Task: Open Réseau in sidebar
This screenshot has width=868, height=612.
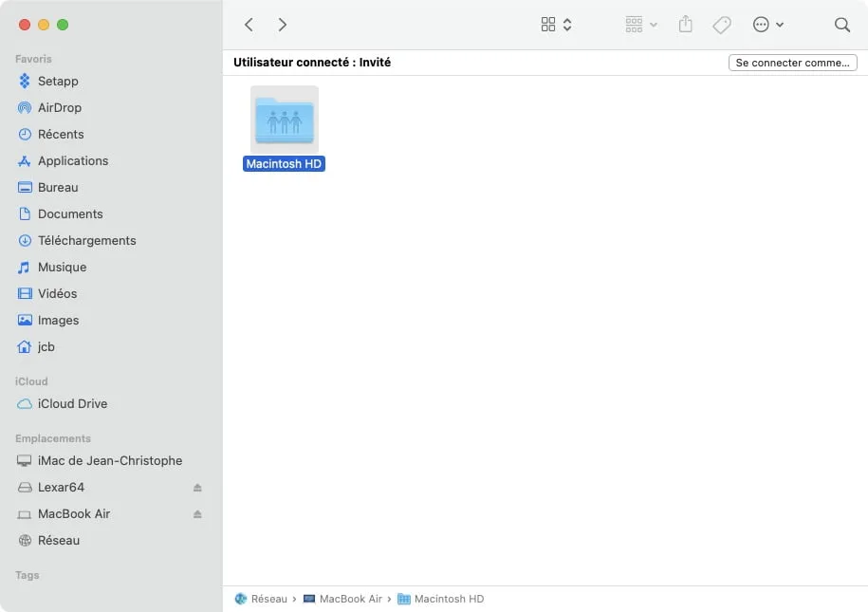Action: pos(59,541)
